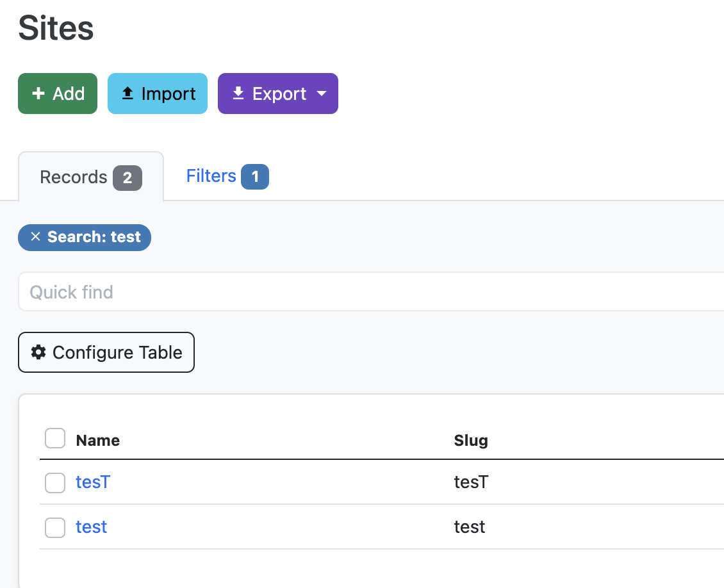
Task: Open the tesT site record
Action: click(x=93, y=482)
